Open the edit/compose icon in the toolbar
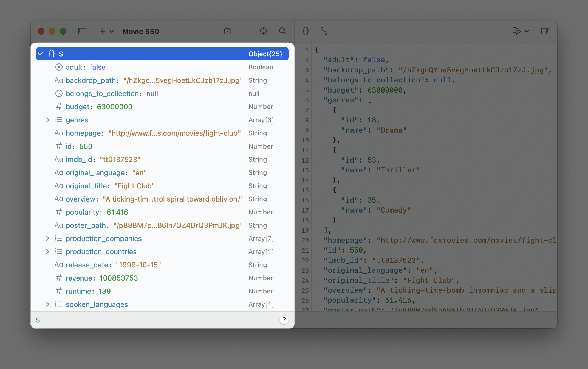This screenshot has width=588, height=369. 228,31
